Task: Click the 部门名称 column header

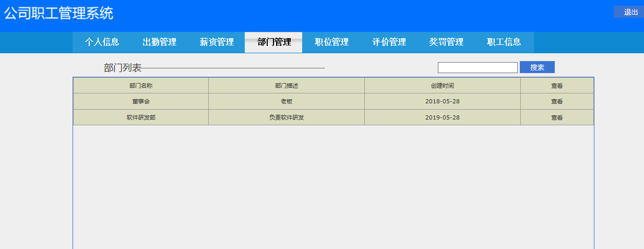Action: click(141, 86)
